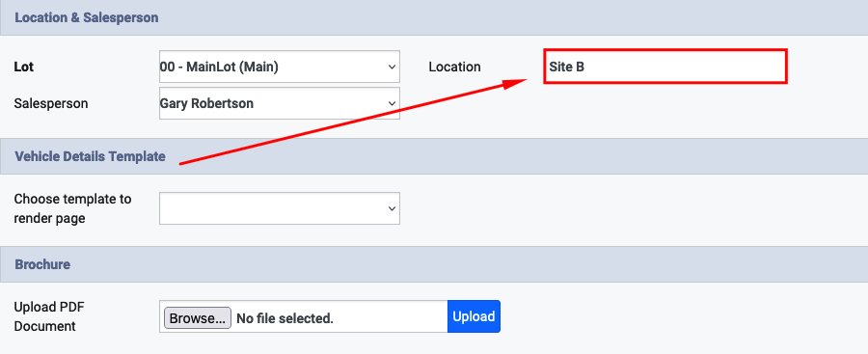Open the Lot selector showing MainLot

point(280,67)
